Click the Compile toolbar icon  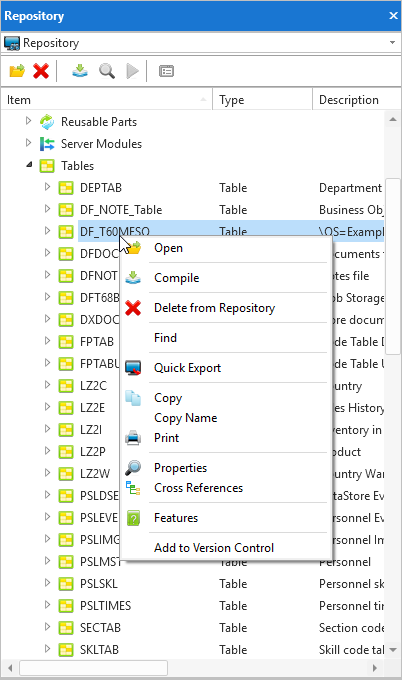coord(80,70)
